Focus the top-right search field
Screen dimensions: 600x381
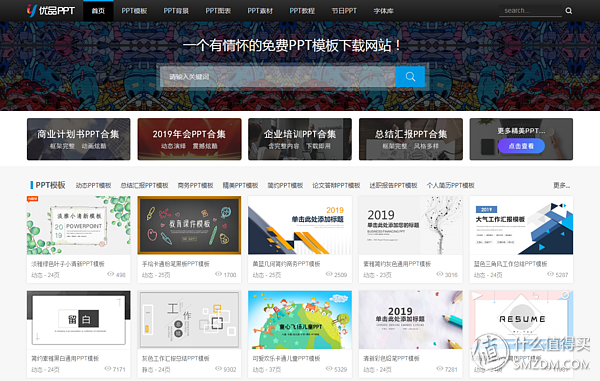[x=530, y=11]
